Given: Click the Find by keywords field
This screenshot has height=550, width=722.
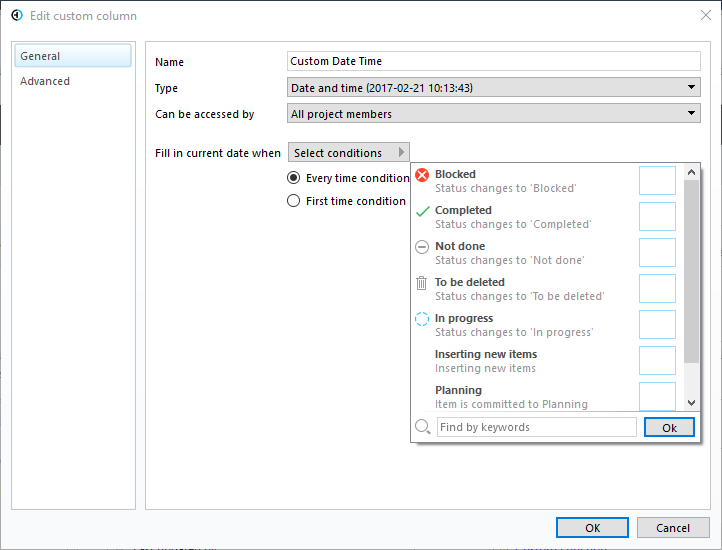Looking at the screenshot, I should pos(536,427).
